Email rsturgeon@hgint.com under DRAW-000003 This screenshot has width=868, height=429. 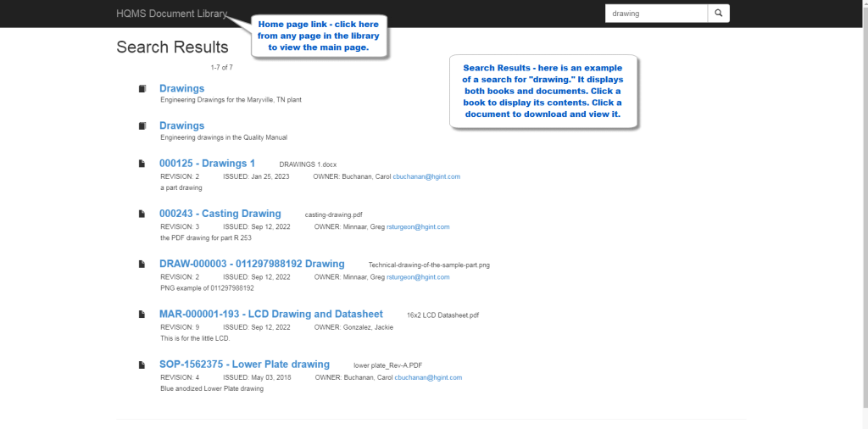[418, 276]
